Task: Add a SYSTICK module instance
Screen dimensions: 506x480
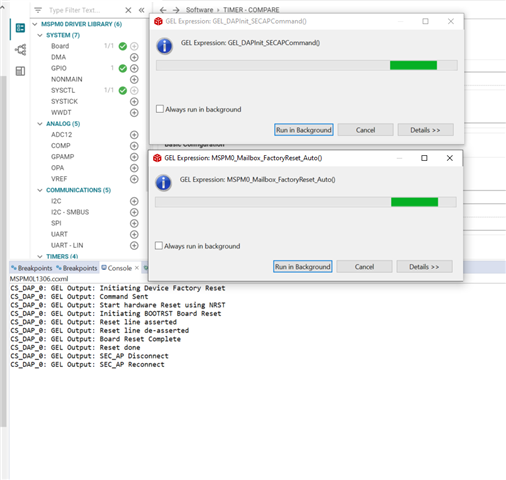Action: tap(134, 101)
